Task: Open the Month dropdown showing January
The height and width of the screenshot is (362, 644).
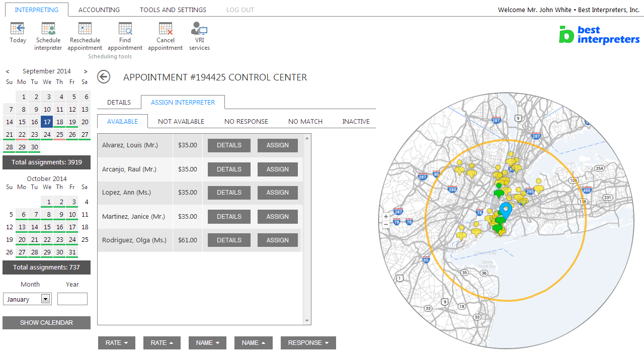Action: (x=27, y=299)
